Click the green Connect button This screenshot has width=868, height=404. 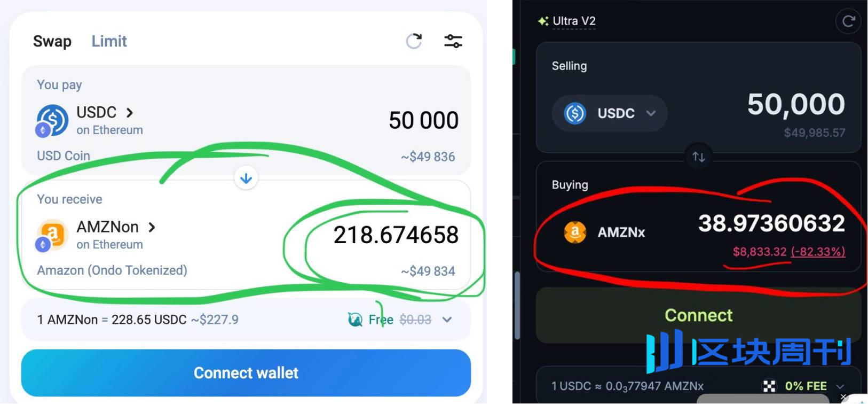[x=698, y=315]
